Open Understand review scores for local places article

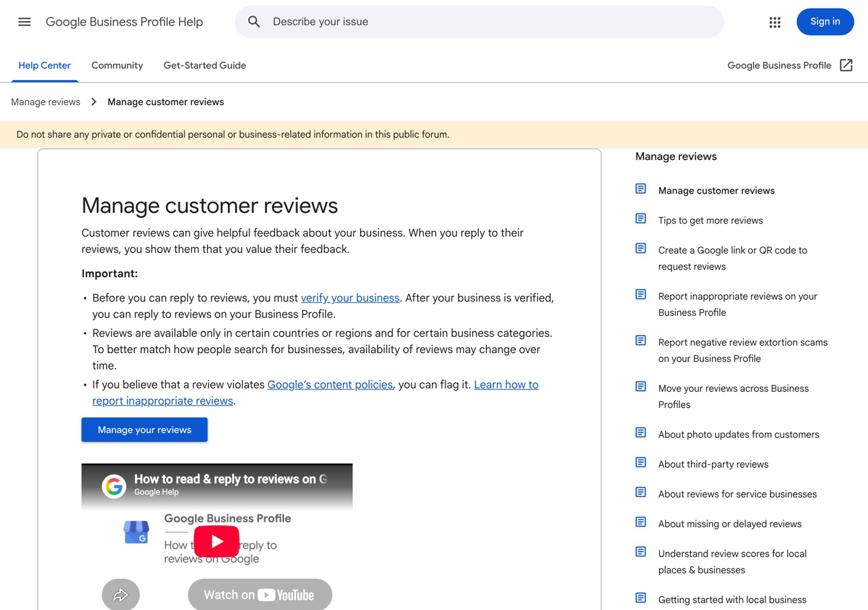[x=732, y=562]
